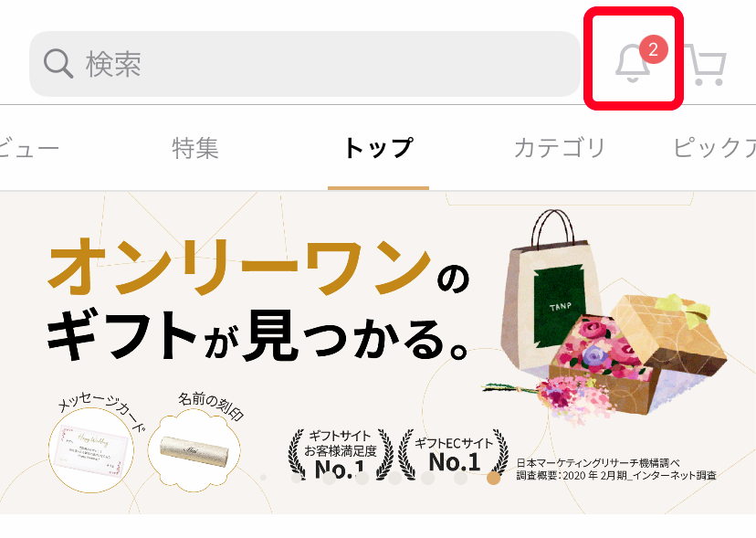Open the notification bell icon
Viewport: 756px width, 538px height.
point(633,64)
